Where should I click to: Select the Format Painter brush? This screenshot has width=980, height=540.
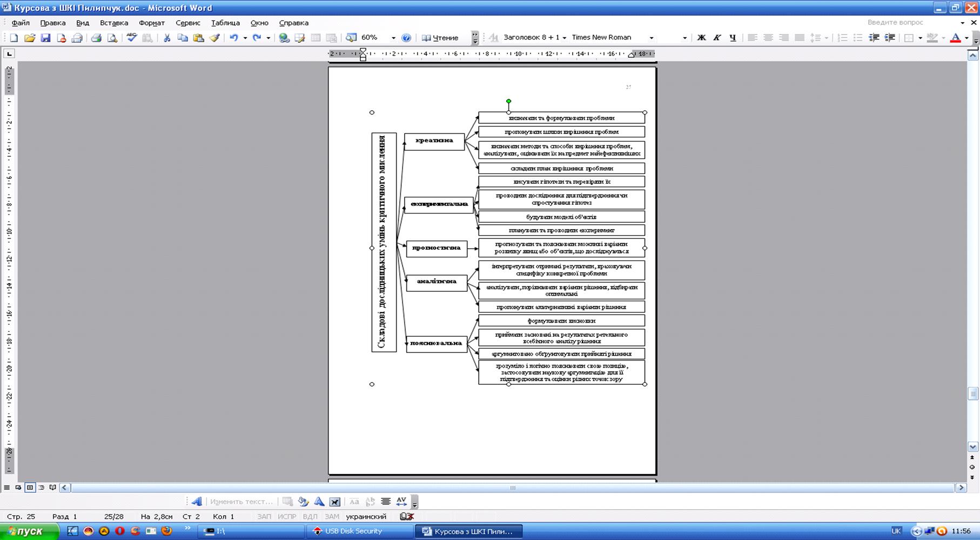tap(214, 38)
